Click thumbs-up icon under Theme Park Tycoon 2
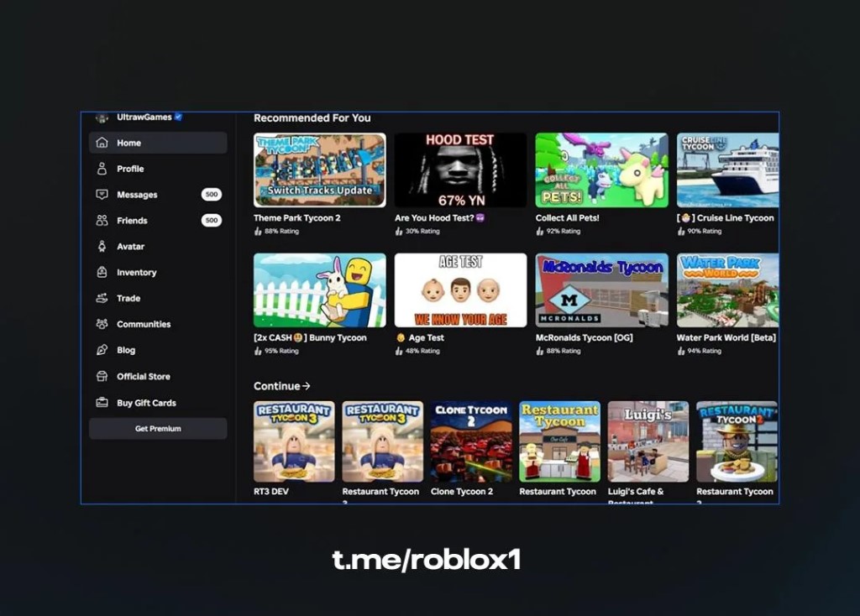The image size is (860, 616). coord(258,232)
